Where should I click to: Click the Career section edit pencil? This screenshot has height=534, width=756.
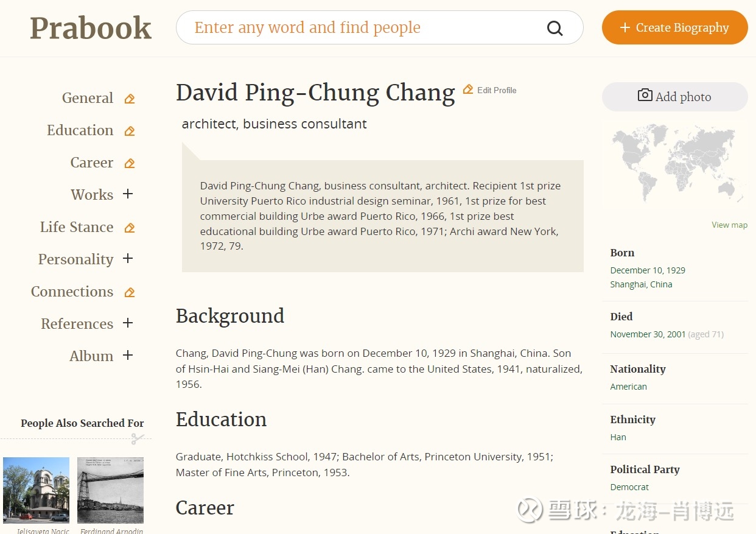click(x=129, y=163)
